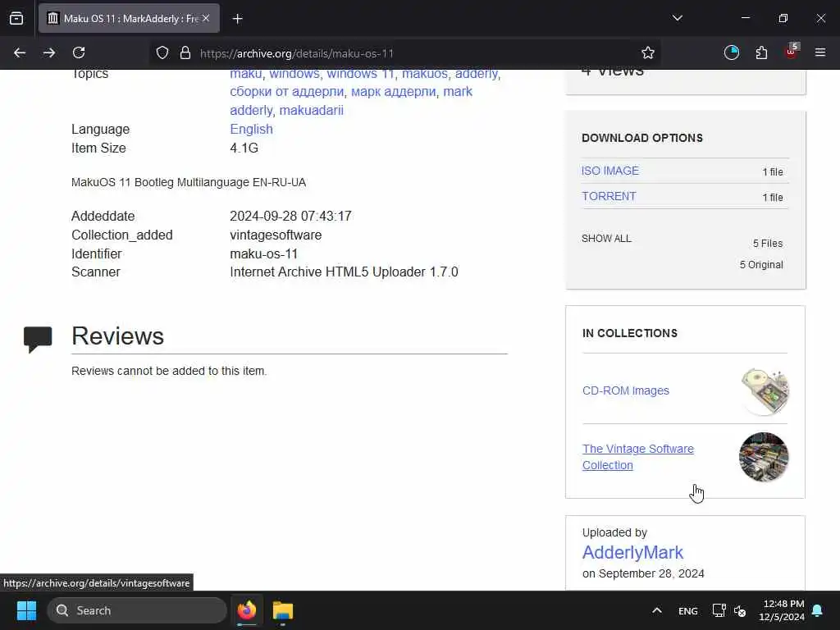Show site security padlock info
This screenshot has height=630, width=840.
tap(185, 52)
